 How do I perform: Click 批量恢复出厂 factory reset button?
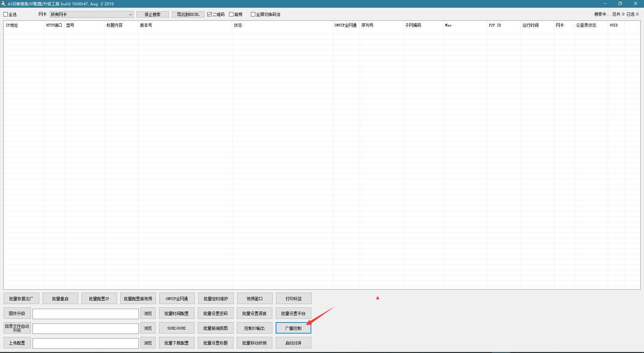[x=21, y=299]
